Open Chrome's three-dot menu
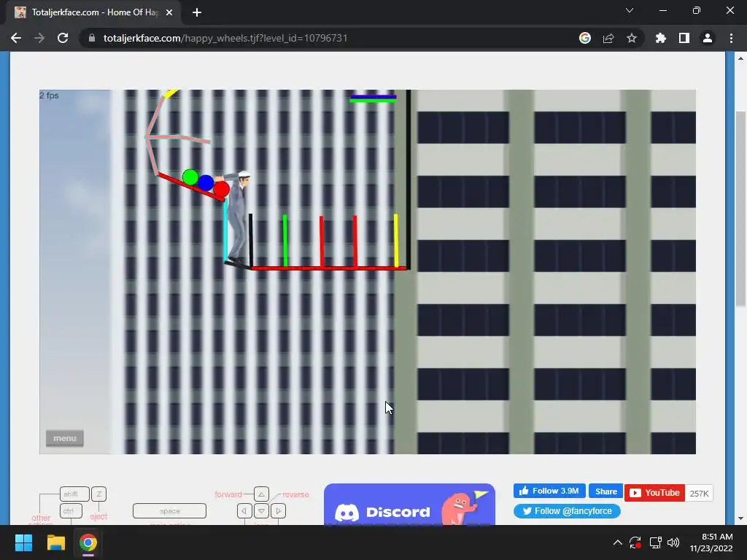The image size is (747, 560). 731,38
